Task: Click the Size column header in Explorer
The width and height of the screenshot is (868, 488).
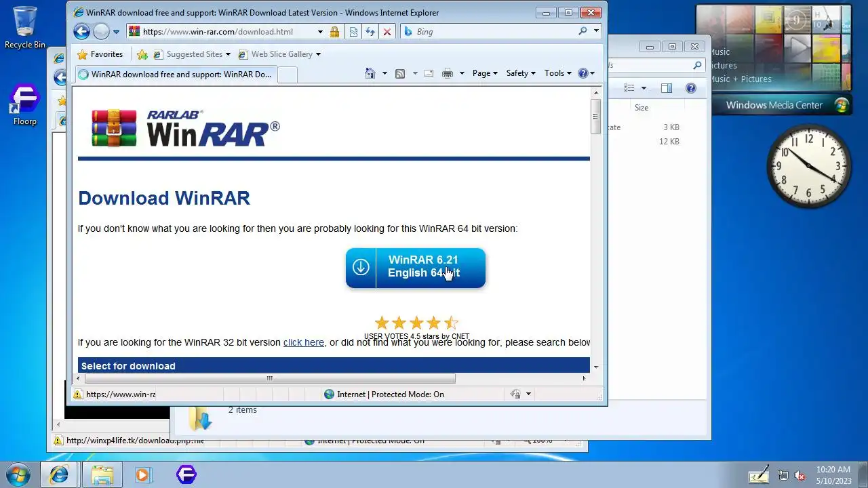Action: click(x=642, y=108)
